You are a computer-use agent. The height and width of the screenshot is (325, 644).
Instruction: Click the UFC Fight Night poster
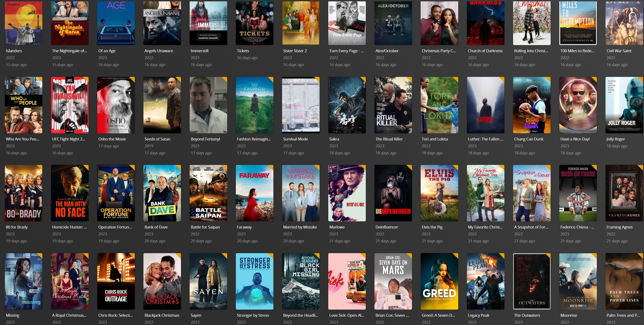click(x=70, y=105)
